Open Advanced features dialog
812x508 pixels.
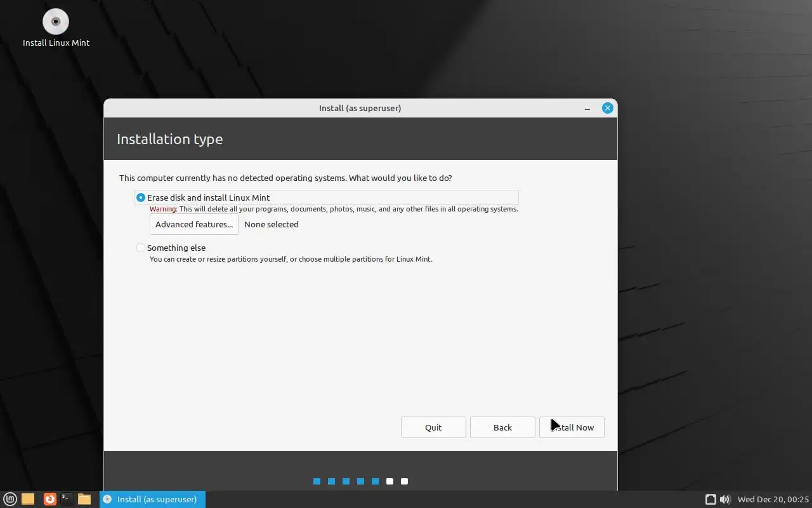pyautogui.click(x=194, y=224)
